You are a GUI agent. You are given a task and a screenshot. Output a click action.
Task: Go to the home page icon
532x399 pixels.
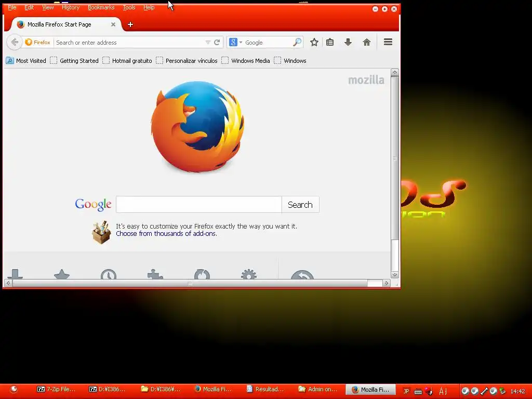(x=366, y=42)
